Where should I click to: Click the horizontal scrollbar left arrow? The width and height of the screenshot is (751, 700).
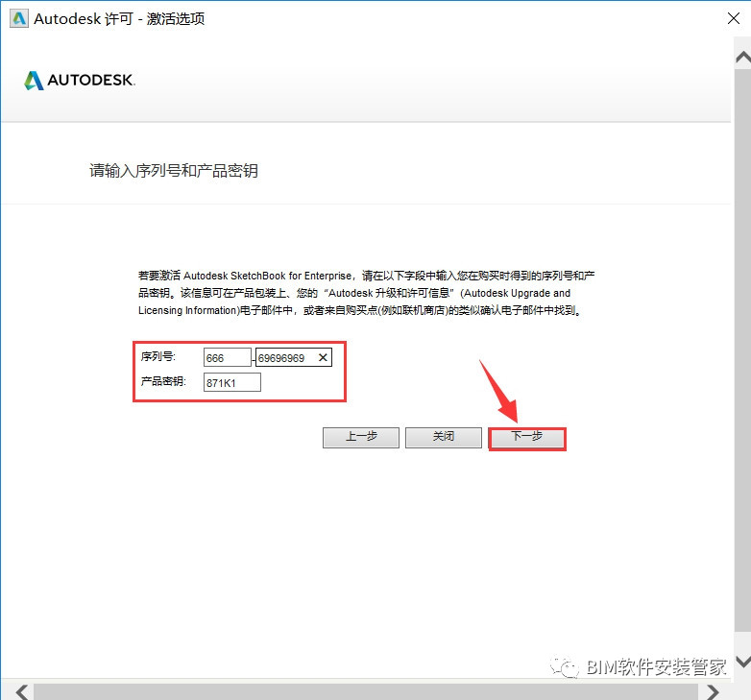pyautogui.click(x=21, y=692)
